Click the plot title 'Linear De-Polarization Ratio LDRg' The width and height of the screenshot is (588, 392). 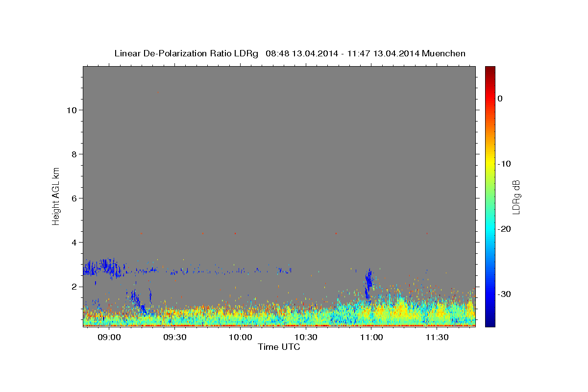point(186,53)
